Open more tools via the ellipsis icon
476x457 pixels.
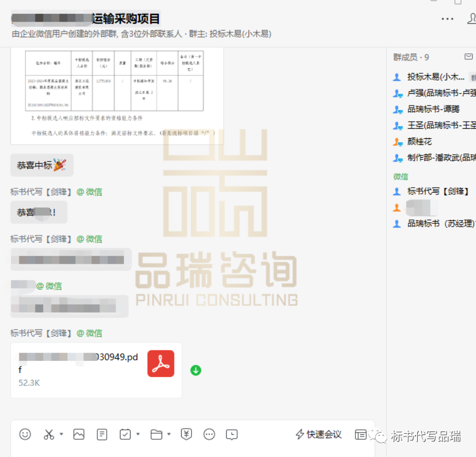click(x=208, y=434)
